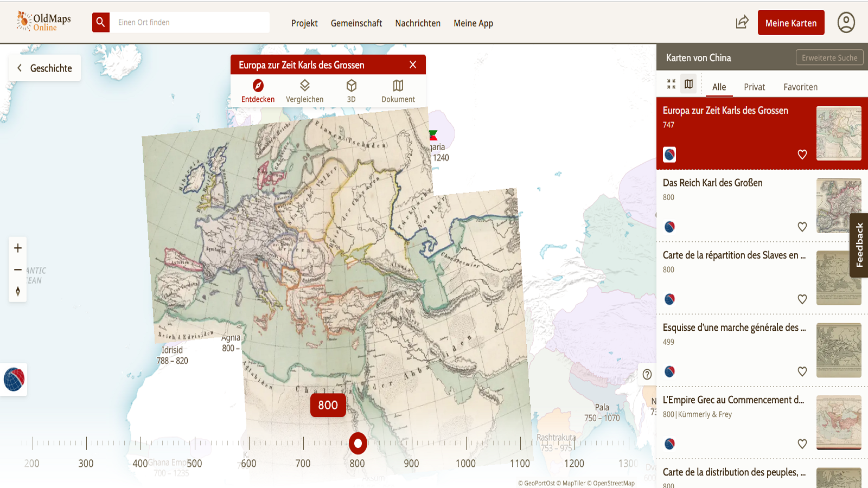868x488 pixels.
Task: Open thumbnail of Esquisse d'une marche générale
Action: (839, 350)
